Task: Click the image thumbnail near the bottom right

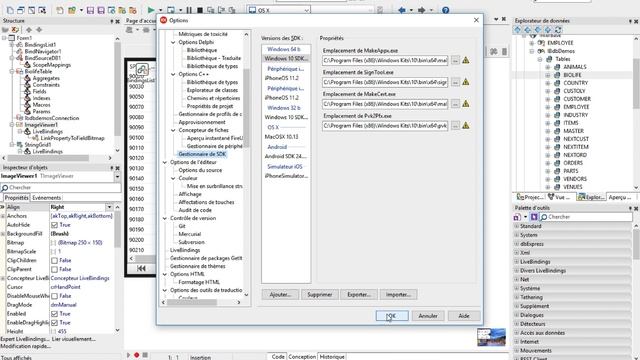Action: pos(491,337)
